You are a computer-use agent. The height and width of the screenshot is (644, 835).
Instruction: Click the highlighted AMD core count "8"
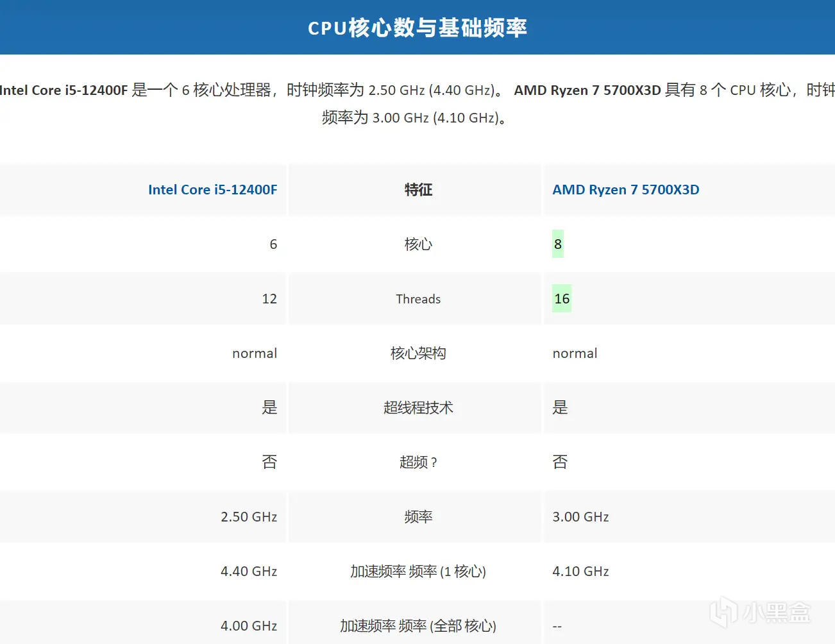click(x=558, y=244)
